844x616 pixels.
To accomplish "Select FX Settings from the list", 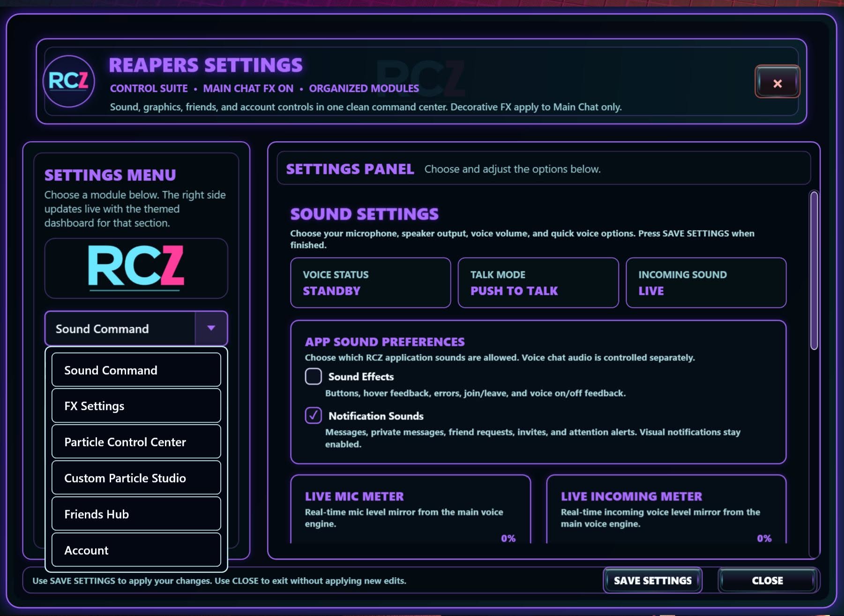I will click(136, 406).
